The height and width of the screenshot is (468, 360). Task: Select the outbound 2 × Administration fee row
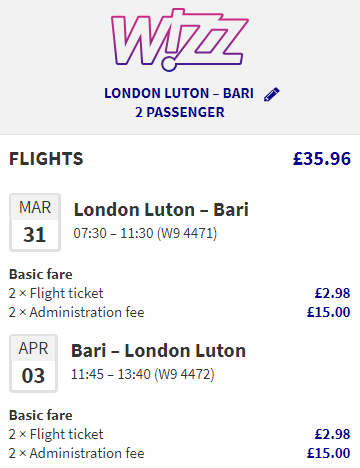pyautogui.click(x=180, y=312)
